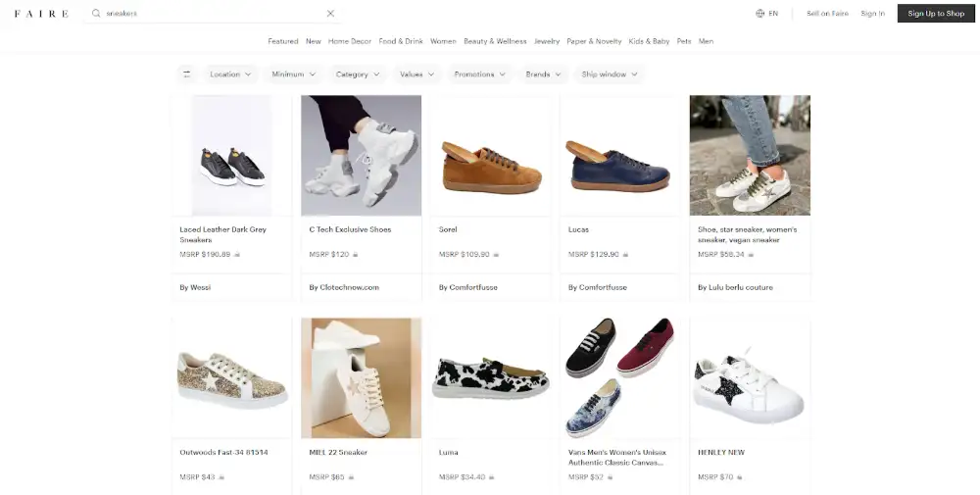Viewport: 980px width, 495px height.
Task: Open C Tech Exclusive Shoes image
Action: [362, 155]
